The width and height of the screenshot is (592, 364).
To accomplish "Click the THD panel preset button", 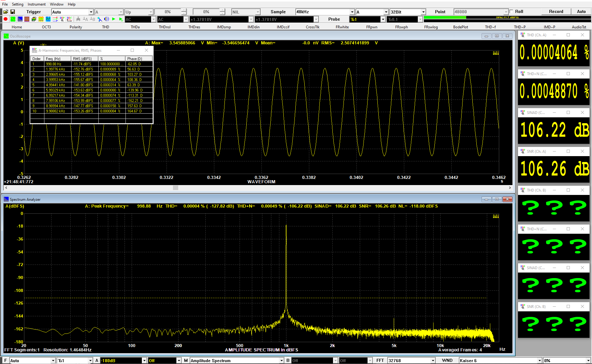I will [105, 27].
